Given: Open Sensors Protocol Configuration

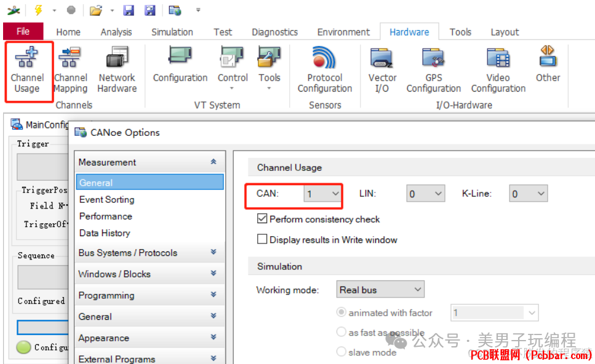Looking at the screenshot, I should [325, 71].
